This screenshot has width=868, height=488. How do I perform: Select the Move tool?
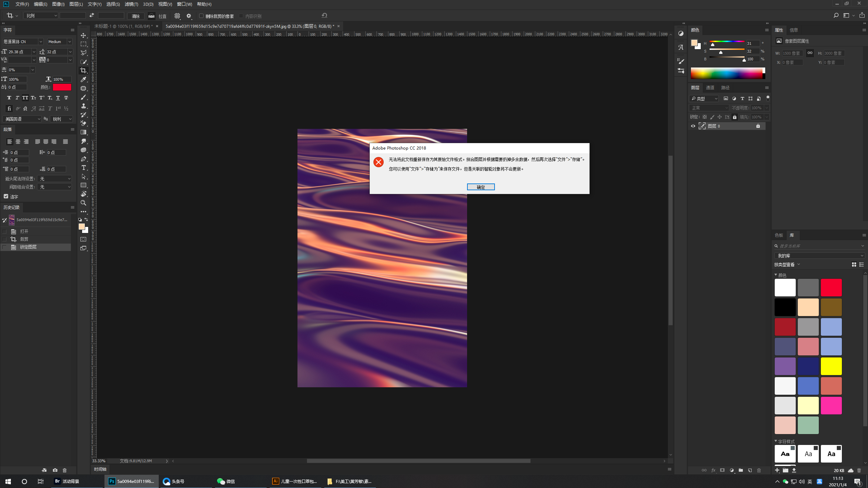(83, 35)
